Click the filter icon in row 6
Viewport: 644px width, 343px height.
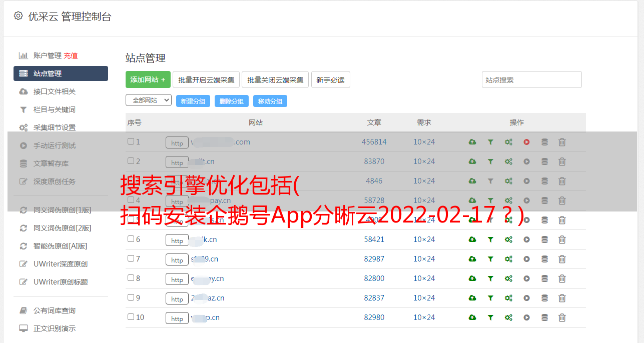[490, 239]
